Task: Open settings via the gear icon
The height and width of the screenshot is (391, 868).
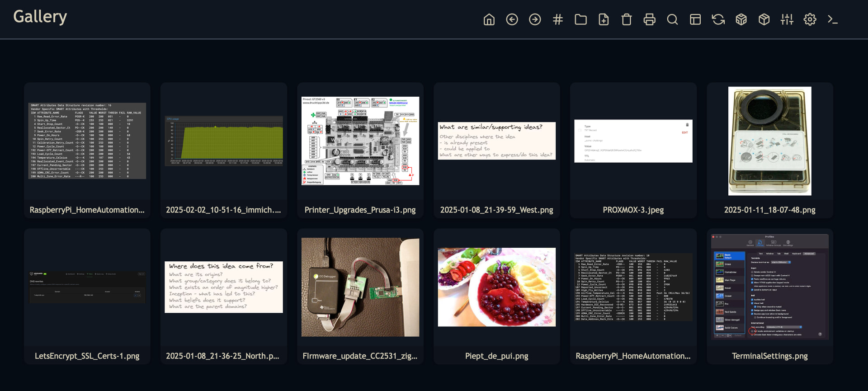Action: [x=810, y=19]
